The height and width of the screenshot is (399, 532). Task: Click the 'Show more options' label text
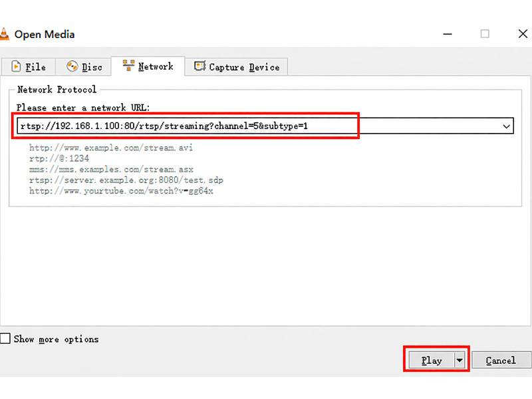coord(56,339)
